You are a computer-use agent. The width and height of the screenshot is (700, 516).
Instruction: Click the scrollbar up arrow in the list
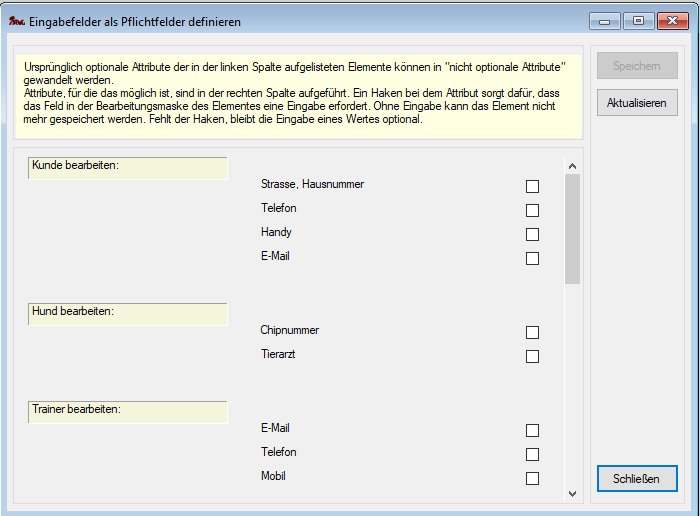click(572, 166)
